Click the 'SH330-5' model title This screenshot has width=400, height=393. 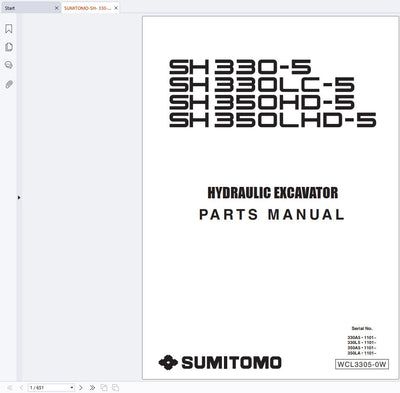tap(240, 67)
